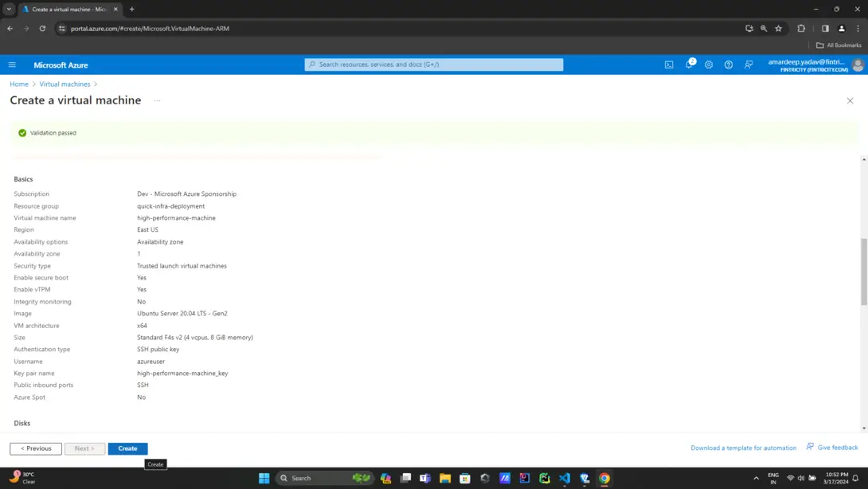Image resolution: width=868 pixels, height=489 pixels.
Task: Open File Explorer from taskbar
Action: point(445,478)
